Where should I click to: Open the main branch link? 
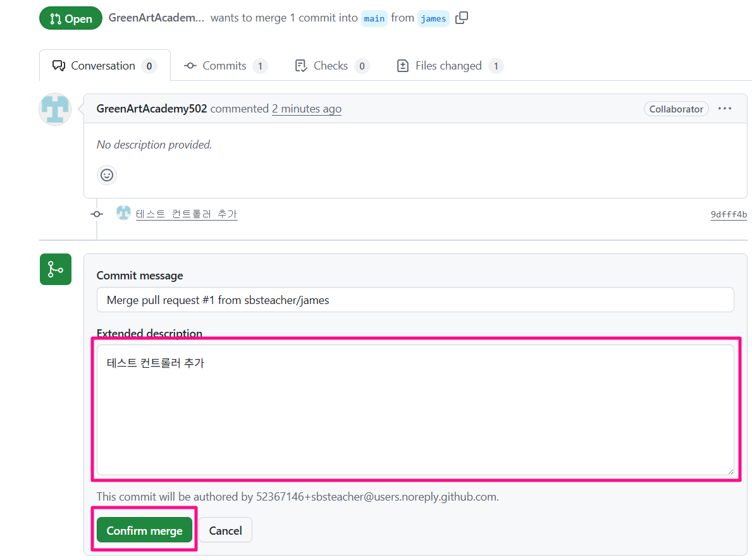coord(374,18)
